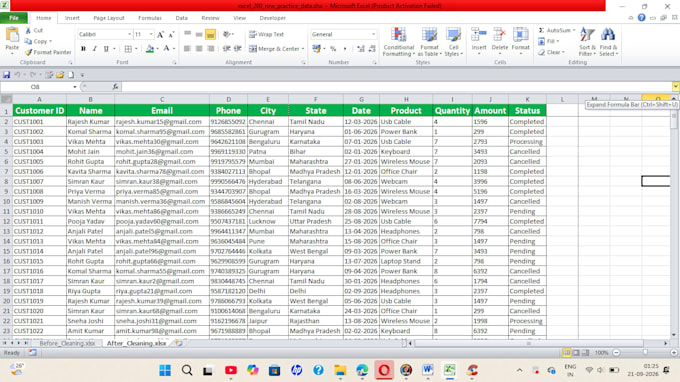Switch to the Data tab
The width and height of the screenshot is (680, 382).
point(181,18)
